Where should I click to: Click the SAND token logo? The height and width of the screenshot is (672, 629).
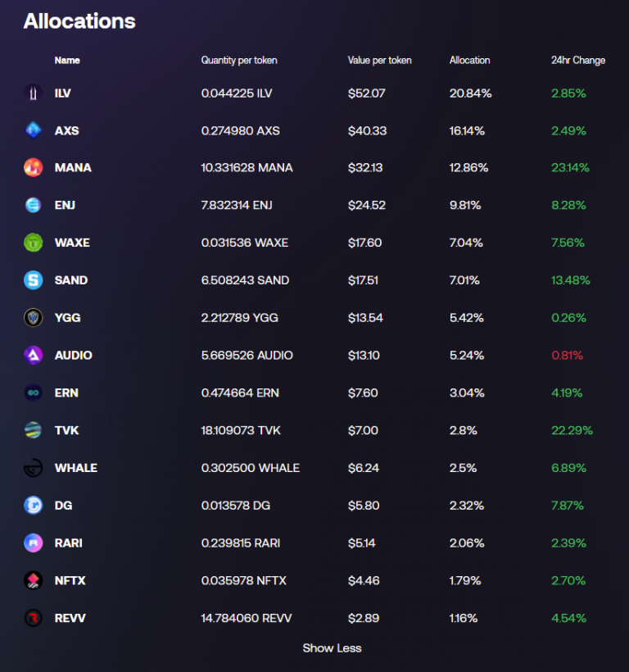coord(33,280)
